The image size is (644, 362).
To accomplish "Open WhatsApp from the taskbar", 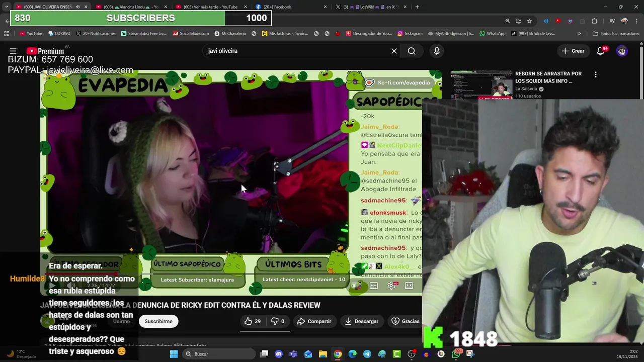I will click(x=456, y=354).
